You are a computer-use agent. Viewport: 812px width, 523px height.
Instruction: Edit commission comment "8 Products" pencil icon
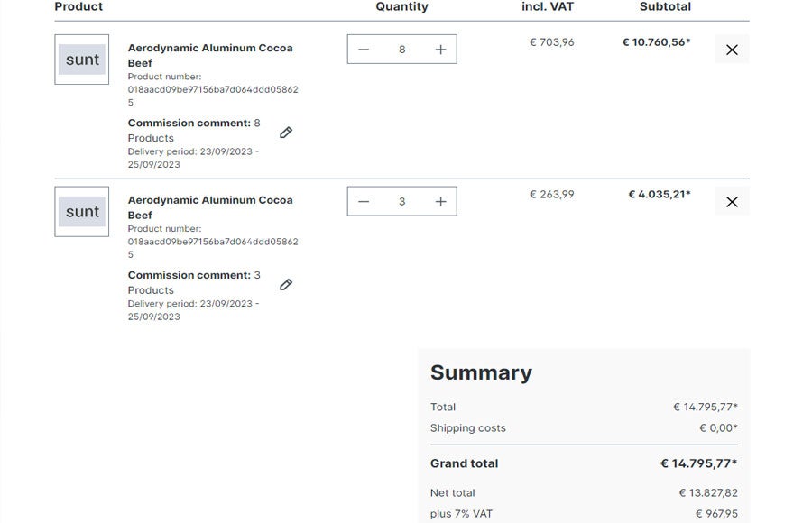pos(286,133)
